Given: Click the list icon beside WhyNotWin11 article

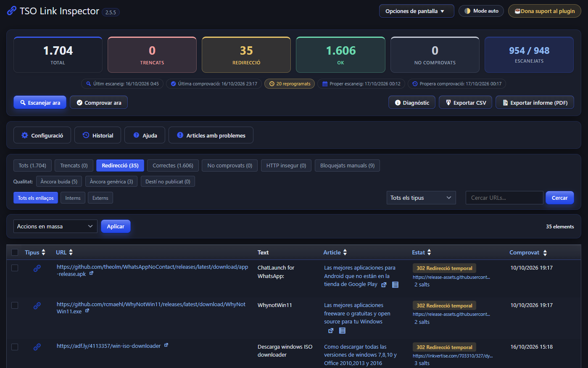Looking at the screenshot, I should 342,331.
